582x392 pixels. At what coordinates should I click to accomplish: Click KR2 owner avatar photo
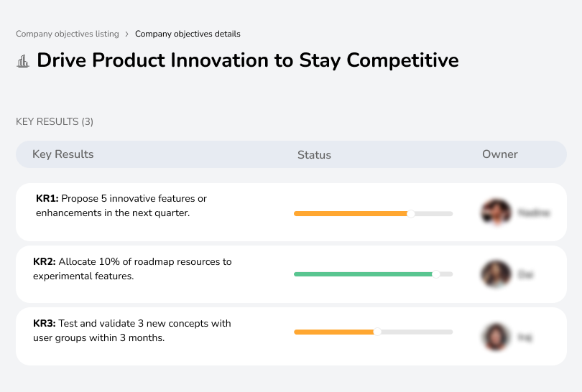pos(495,274)
